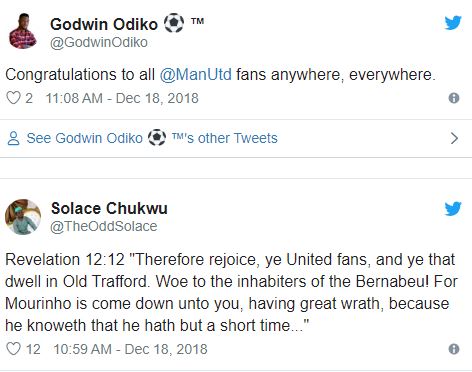The width and height of the screenshot is (472, 372).
Task: Click the Solace Chukwu display name
Action: 109,208
